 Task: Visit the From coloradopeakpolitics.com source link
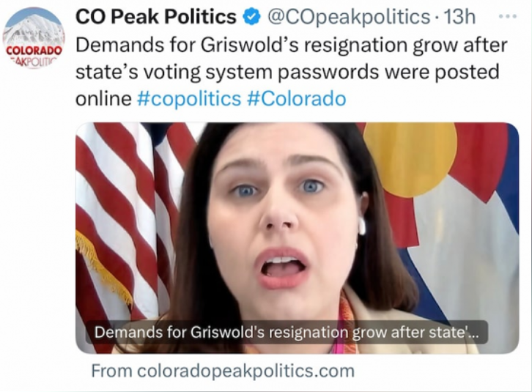pos(223,371)
